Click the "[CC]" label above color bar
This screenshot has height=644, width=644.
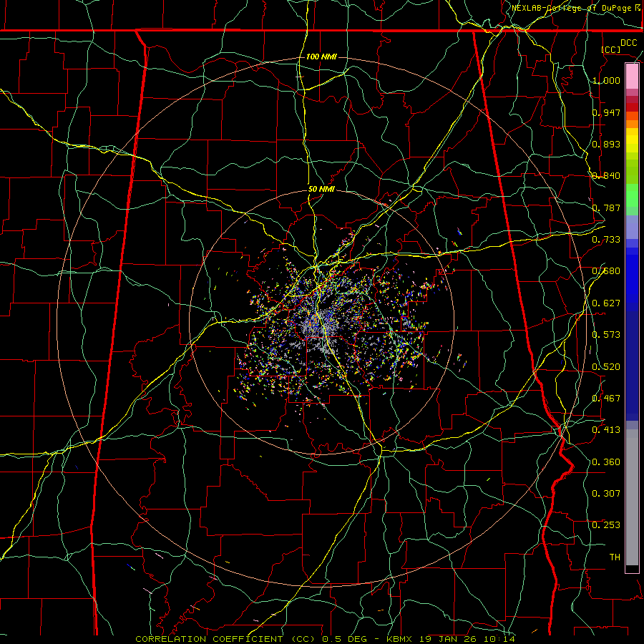pos(611,49)
